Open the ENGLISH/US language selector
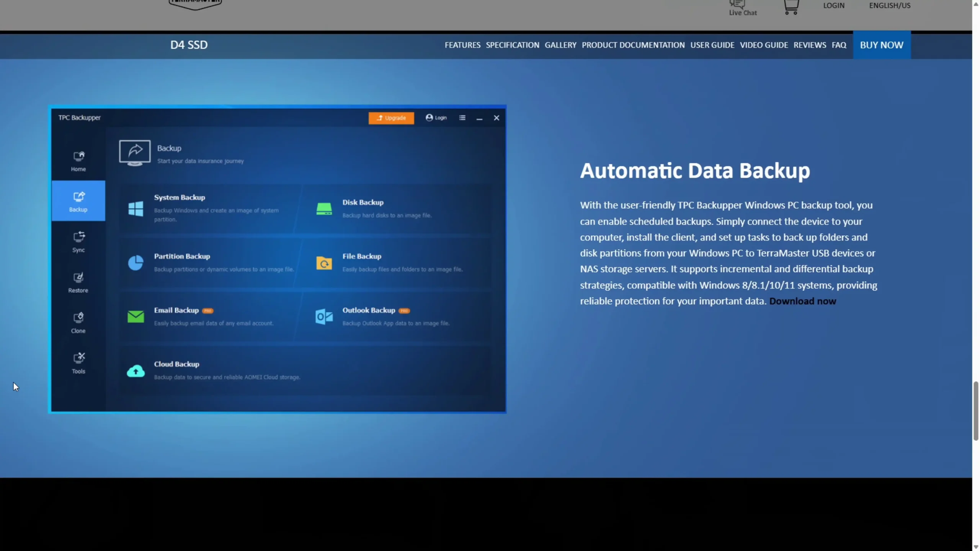The image size is (980, 551). point(890,5)
